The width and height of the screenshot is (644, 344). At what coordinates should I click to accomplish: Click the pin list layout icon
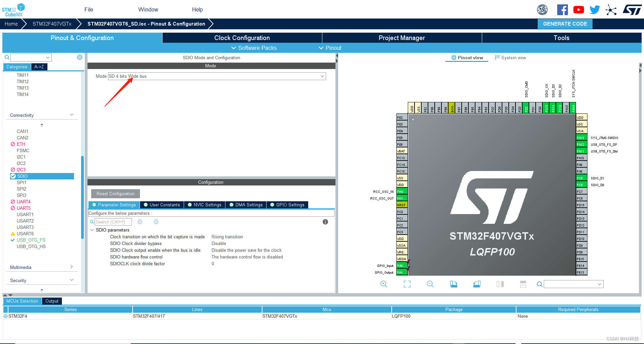523,284
